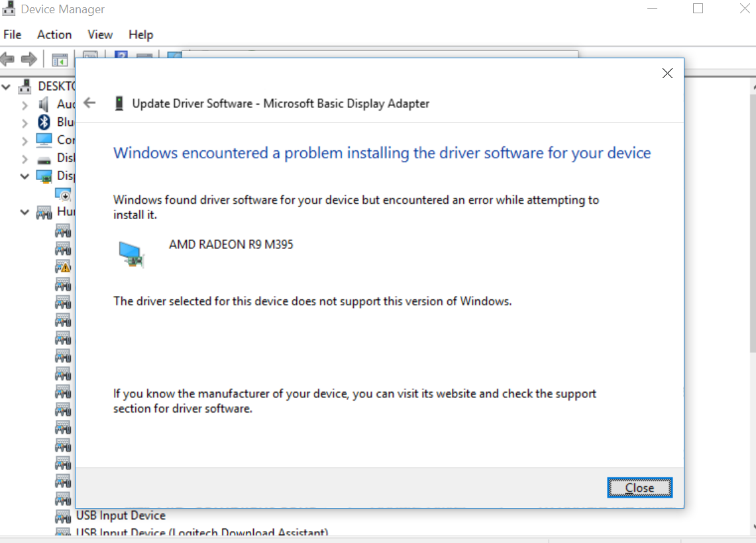Expand the Audio inputs category

[25, 105]
